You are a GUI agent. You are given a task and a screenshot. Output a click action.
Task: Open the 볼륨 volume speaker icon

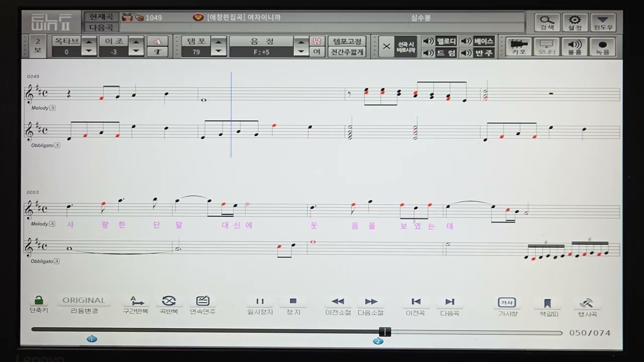[x=575, y=47]
